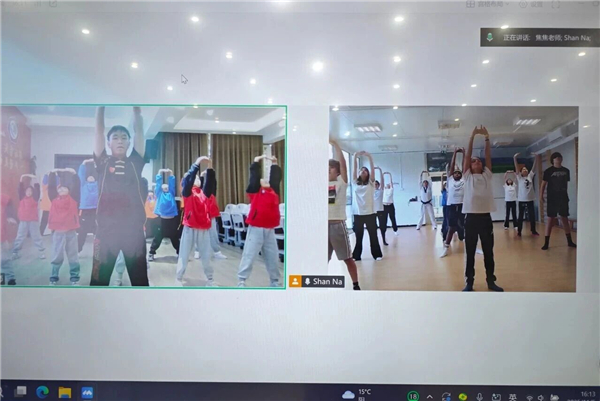Click the green speaking microphone indicator icon
The width and height of the screenshot is (600, 401).
[489, 37]
